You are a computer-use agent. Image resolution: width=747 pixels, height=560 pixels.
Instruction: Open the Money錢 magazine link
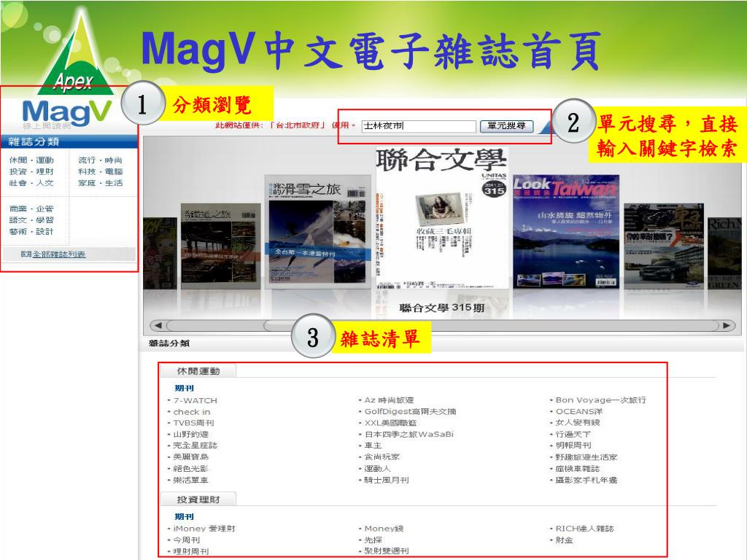(384, 529)
